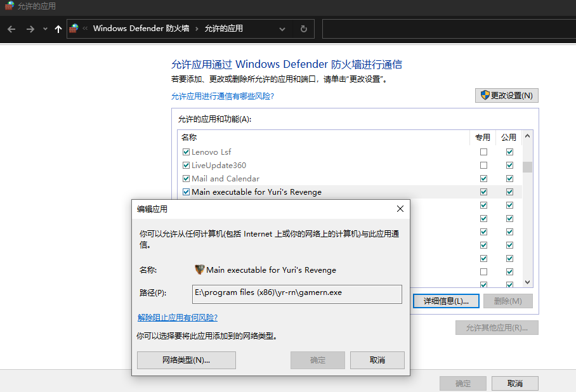
Task: Open 网络类型(N)... settings
Action: tap(186, 360)
